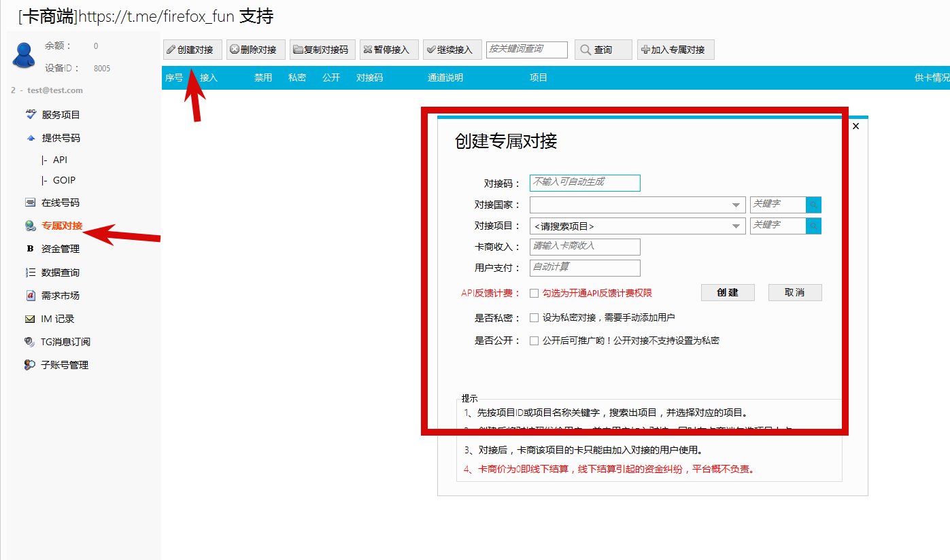Click the search icon beside 对接国家 keyword

point(813,205)
